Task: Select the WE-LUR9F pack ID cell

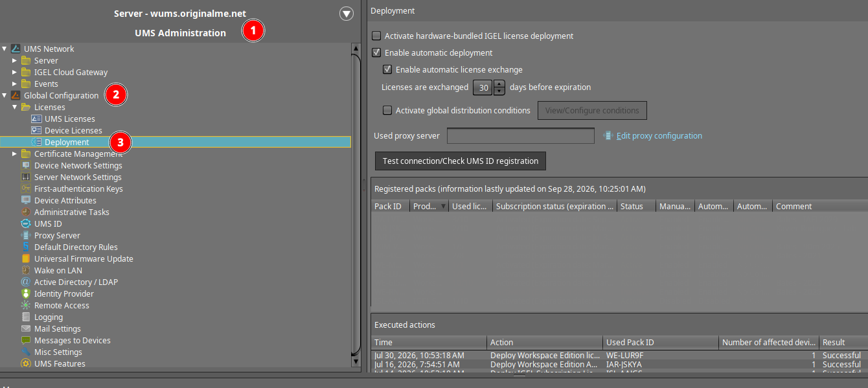Action: 661,356
